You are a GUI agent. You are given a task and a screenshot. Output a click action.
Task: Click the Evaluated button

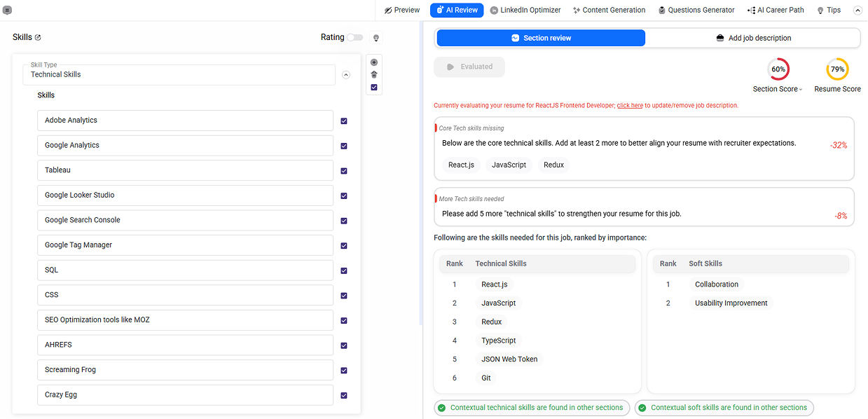pyautogui.click(x=469, y=67)
